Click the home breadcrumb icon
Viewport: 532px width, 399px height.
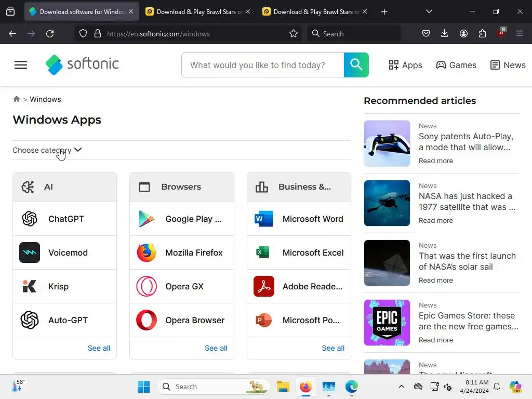[16, 99]
